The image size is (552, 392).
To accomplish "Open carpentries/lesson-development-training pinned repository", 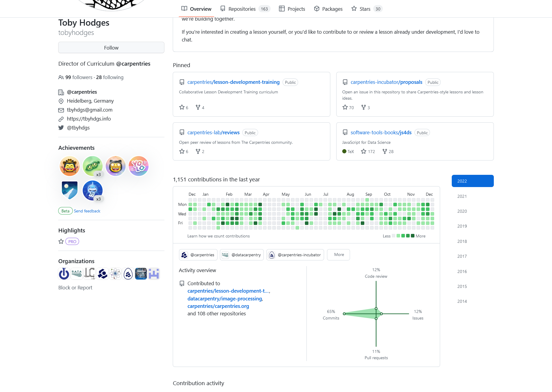I will (233, 82).
